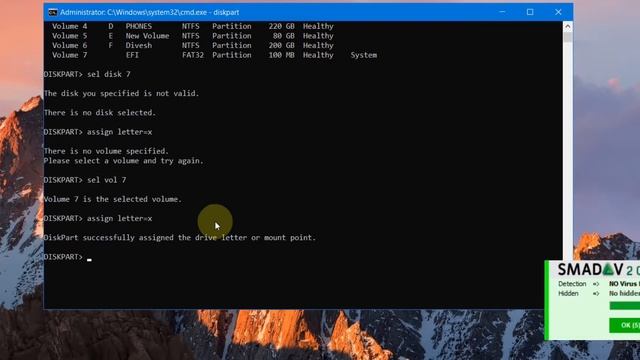Click the OK button in SMADAV popup
This screenshot has width=640, height=360.
tap(625, 325)
